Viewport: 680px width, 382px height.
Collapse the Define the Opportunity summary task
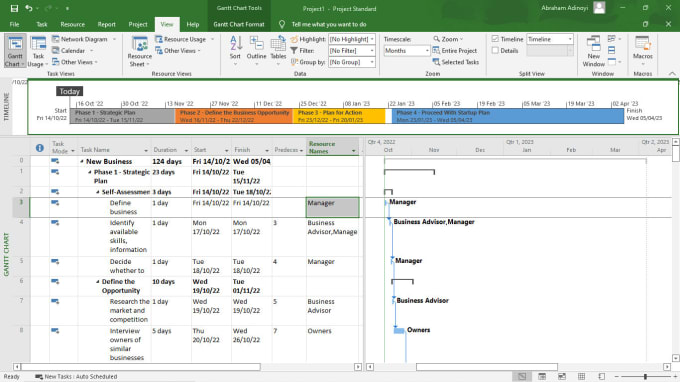(x=98, y=282)
